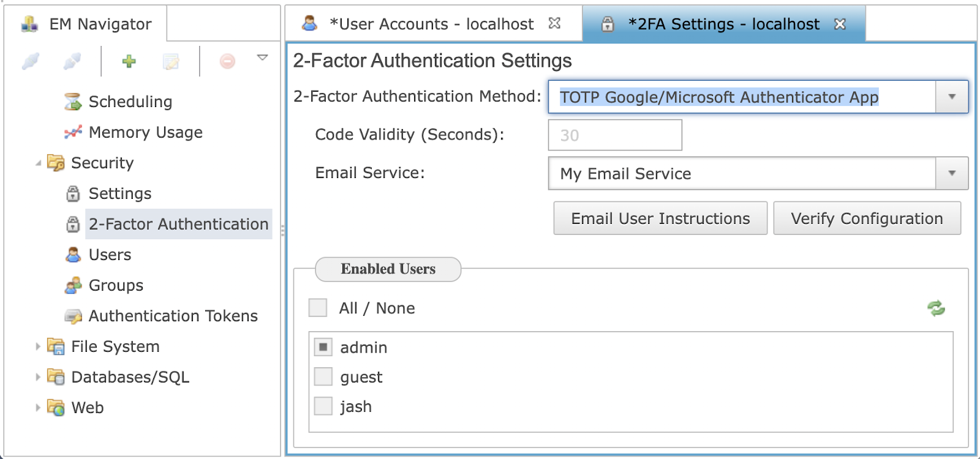Viewport: 980px width, 459px height.
Task: Click the Memory Usage chart icon
Action: [73, 132]
